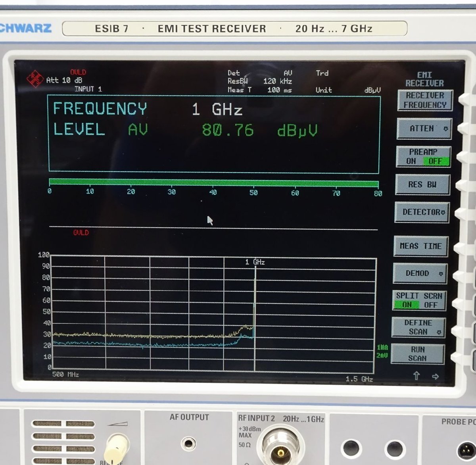
Task: Click the Rohde & Schwarz logo icon
Action: tap(35, 79)
